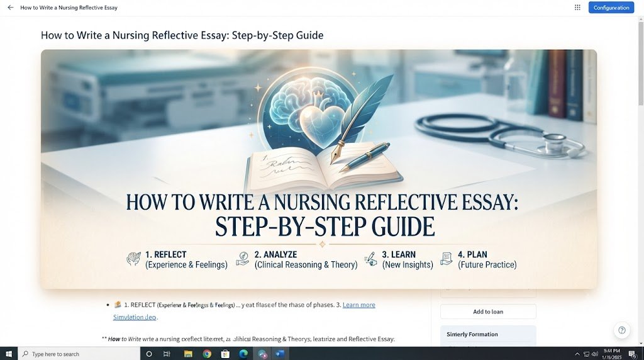Click the Configuration button
The width and height of the screenshot is (644, 360).
click(611, 8)
